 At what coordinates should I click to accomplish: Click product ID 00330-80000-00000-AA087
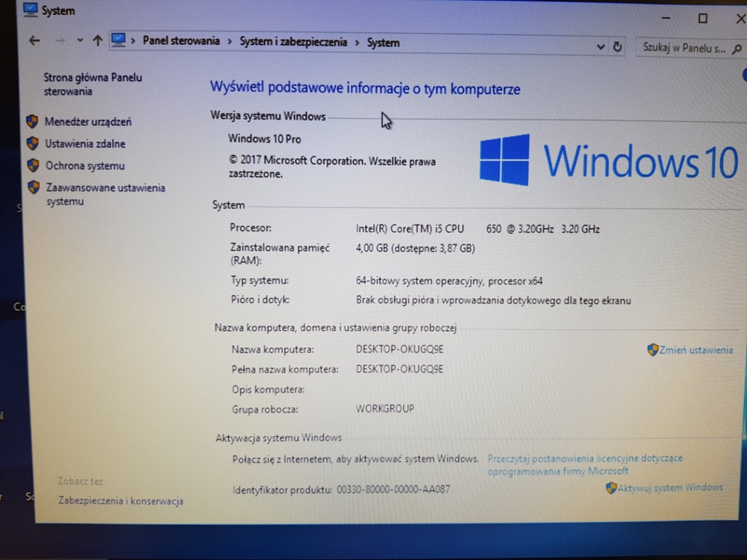click(393, 489)
